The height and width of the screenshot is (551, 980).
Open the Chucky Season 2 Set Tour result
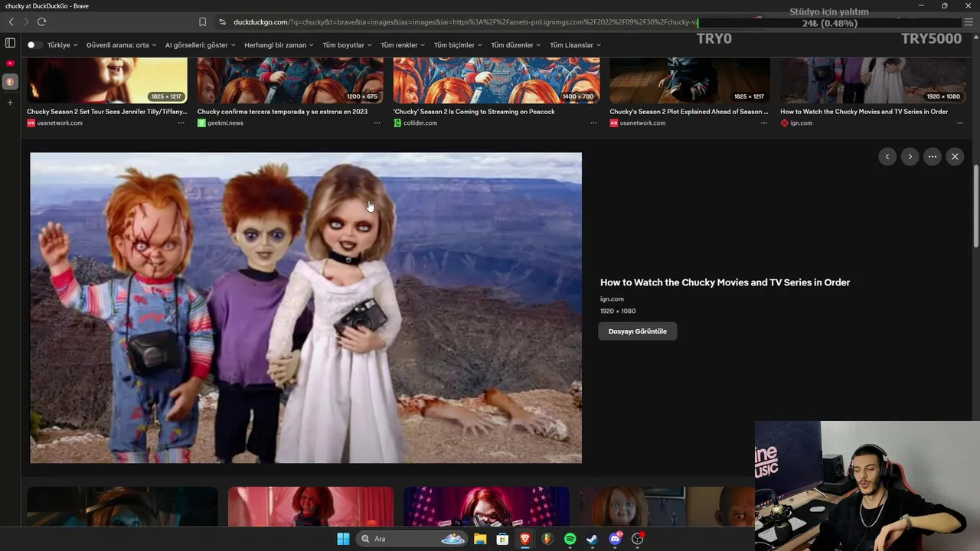click(x=106, y=112)
